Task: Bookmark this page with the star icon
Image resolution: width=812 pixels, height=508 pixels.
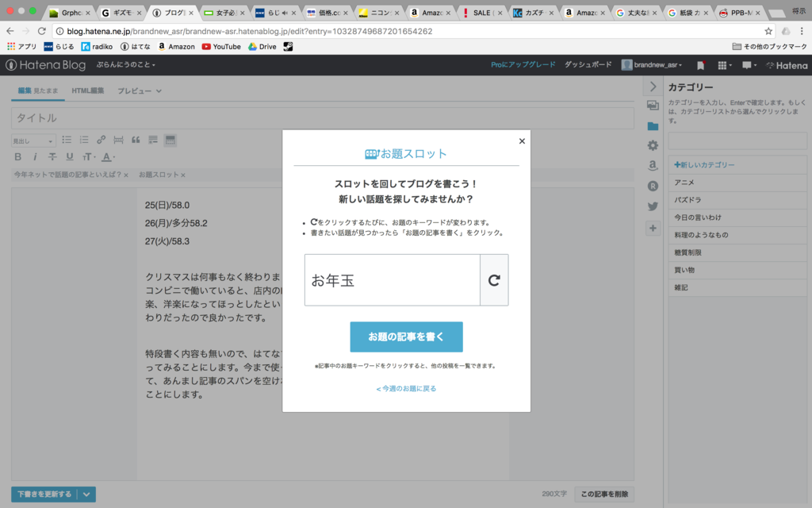Action: tap(768, 31)
